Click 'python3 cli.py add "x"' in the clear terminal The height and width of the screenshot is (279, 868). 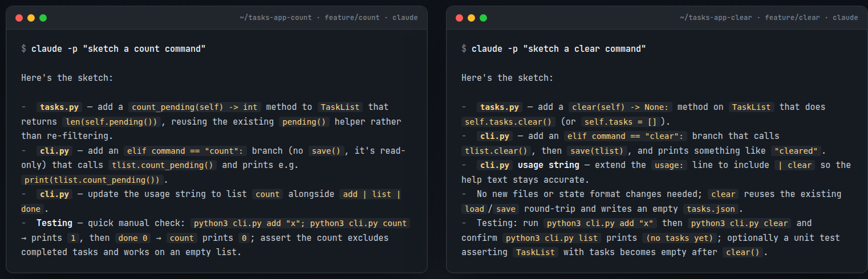coord(601,224)
